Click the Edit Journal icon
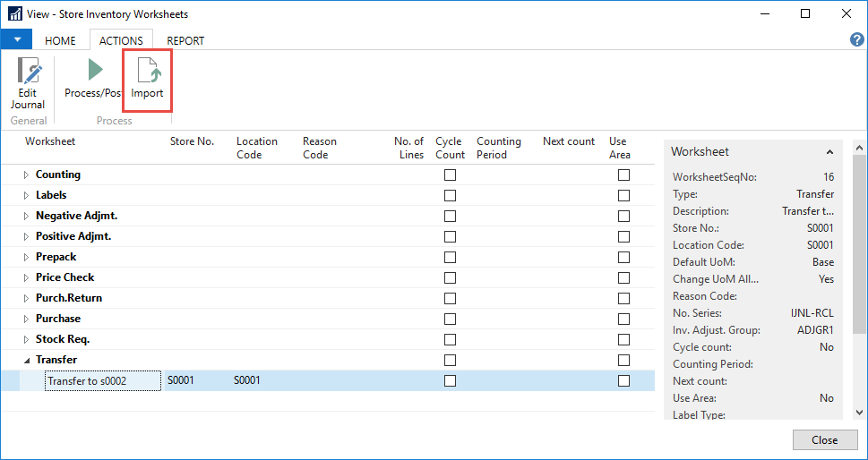Viewport: 868px width, 460px height. coord(28,72)
